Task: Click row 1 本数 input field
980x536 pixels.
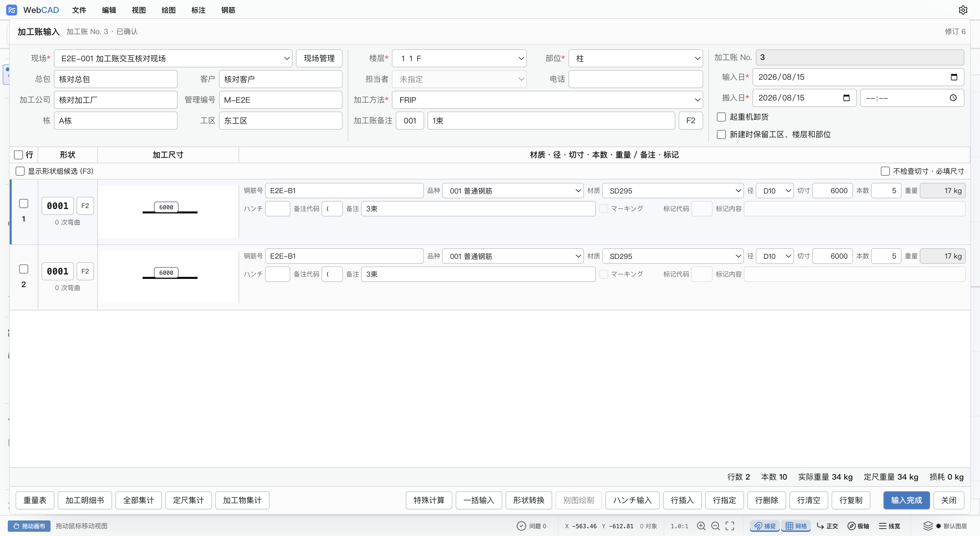Action: coord(886,191)
